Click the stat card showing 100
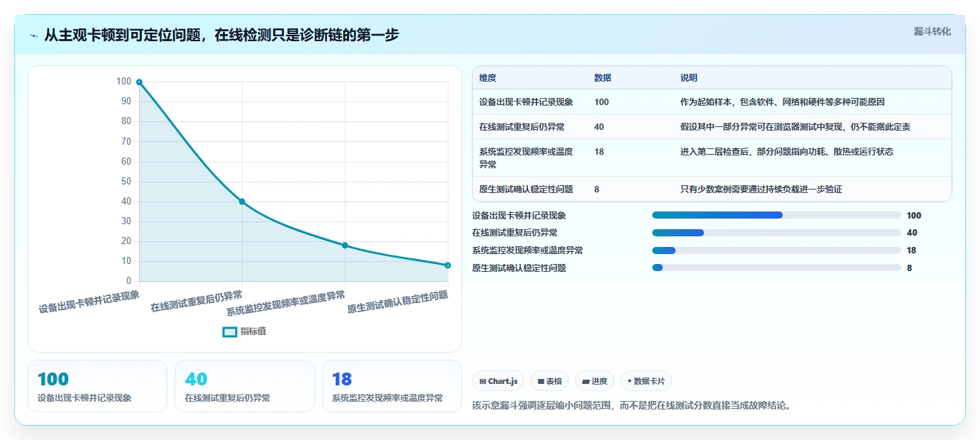This screenshot has height=440, width=980. tap(97, 386)
